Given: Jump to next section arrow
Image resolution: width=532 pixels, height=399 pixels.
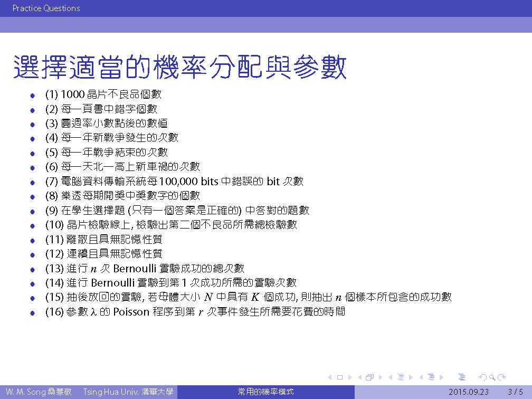Looking at the screenshot, I should (x=442, y=377).
